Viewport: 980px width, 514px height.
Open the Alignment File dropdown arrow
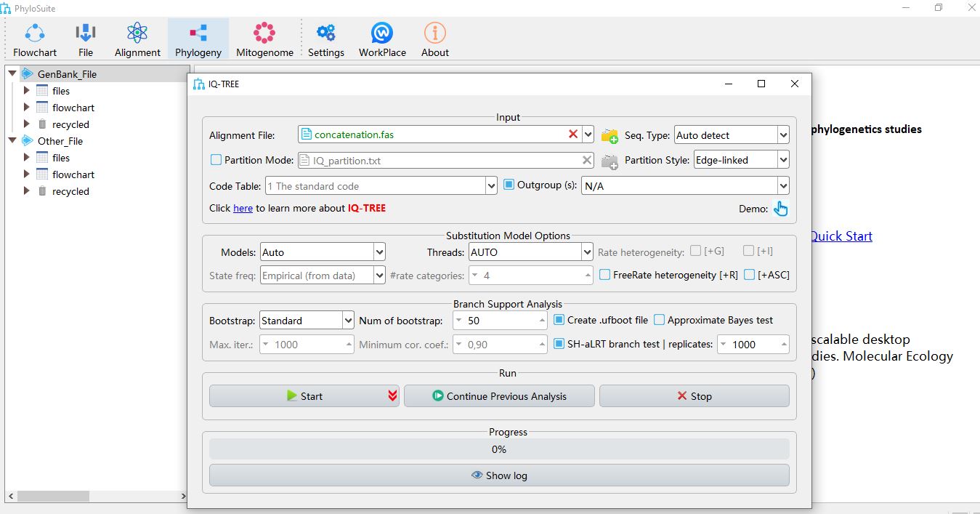coord(588,134)
